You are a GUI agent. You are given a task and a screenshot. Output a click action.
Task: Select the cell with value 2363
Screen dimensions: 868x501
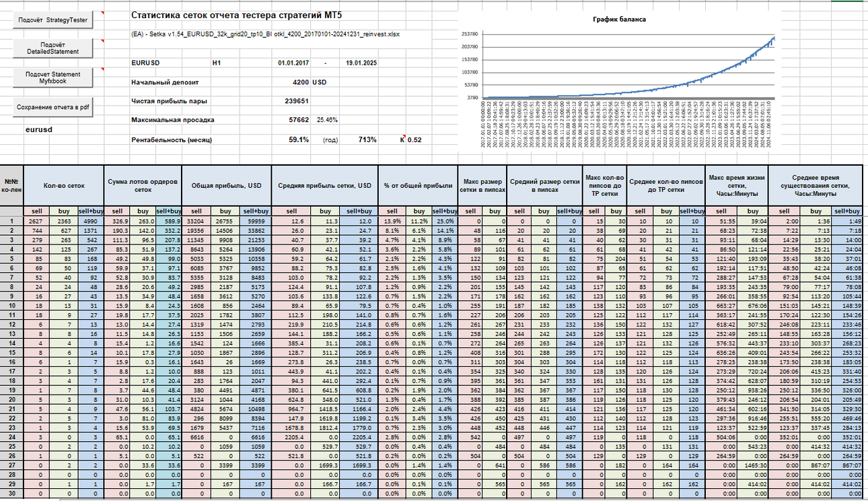[x=63, y=221]
